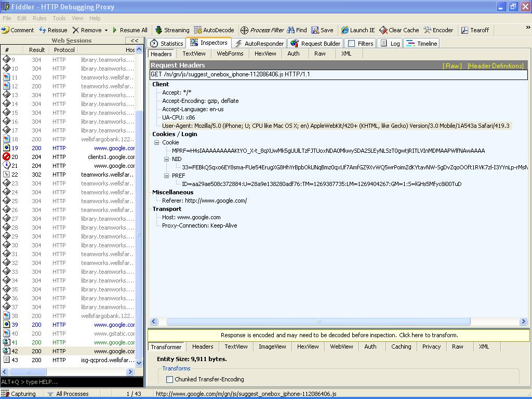Click the QuickExec command input box

pyautogui.click(x=72, y=382)
